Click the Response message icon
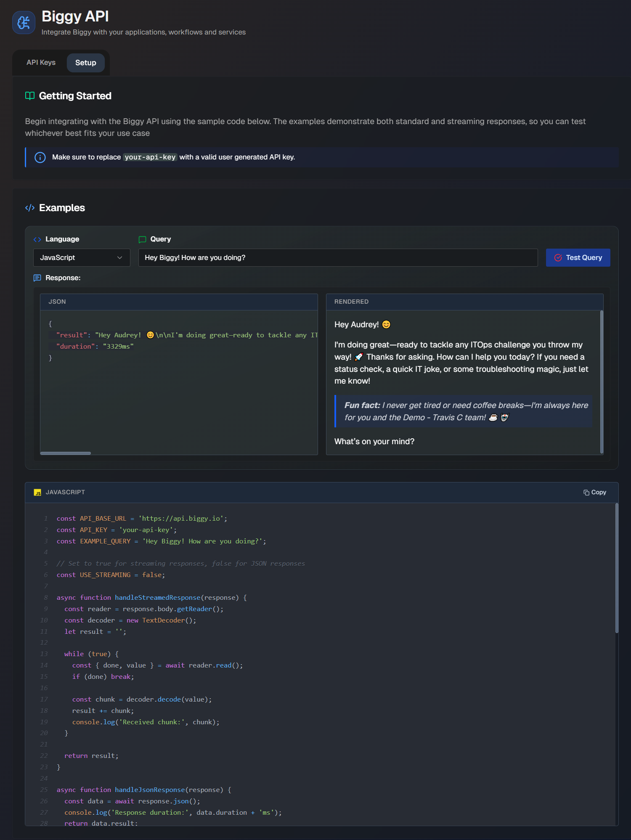 tap(37, 278)
